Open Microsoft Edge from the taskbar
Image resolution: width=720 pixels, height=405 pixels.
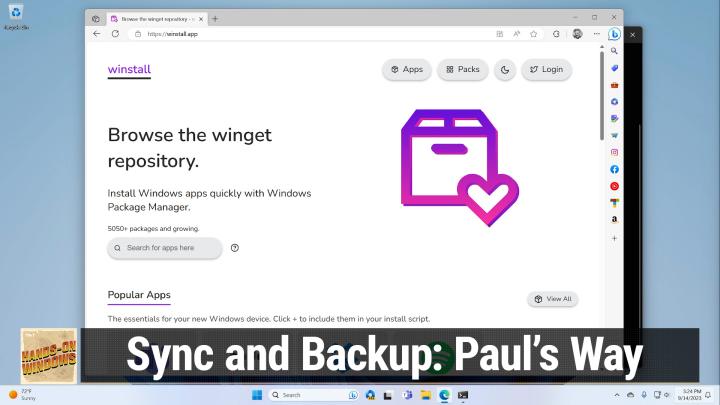444,395
